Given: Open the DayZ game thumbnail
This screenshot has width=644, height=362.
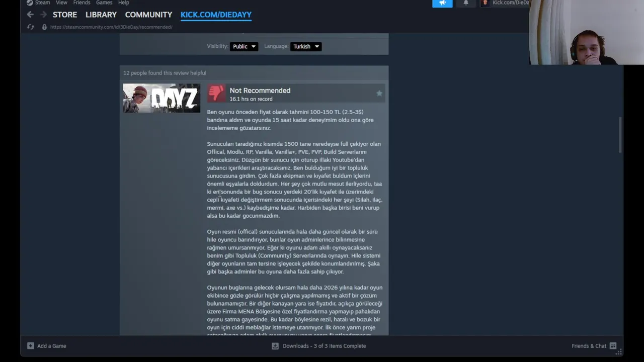Looking at the screenshot, I should point(162,98).
